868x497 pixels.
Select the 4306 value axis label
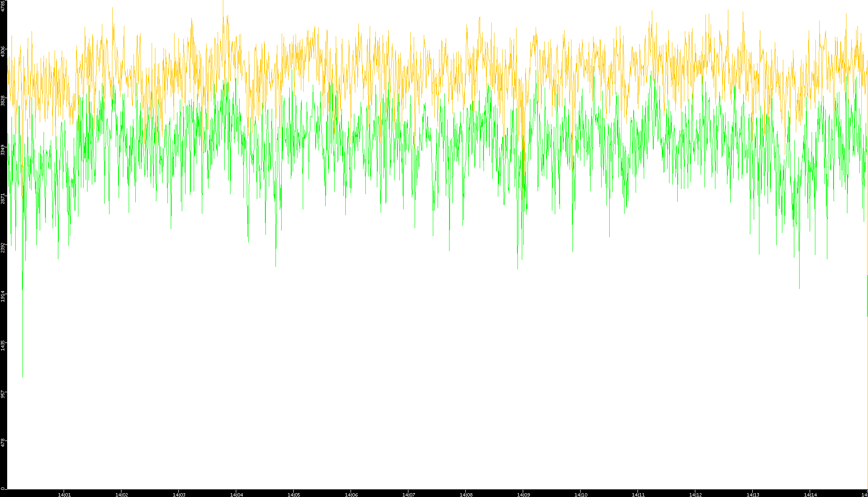point(3,52)
